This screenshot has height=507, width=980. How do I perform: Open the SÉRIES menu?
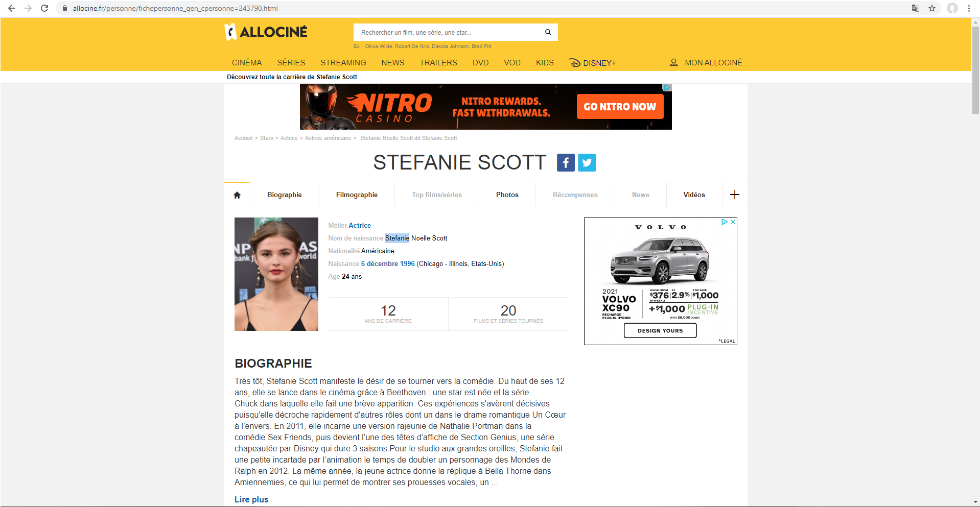pyautogui.click(x=291, y=62)
